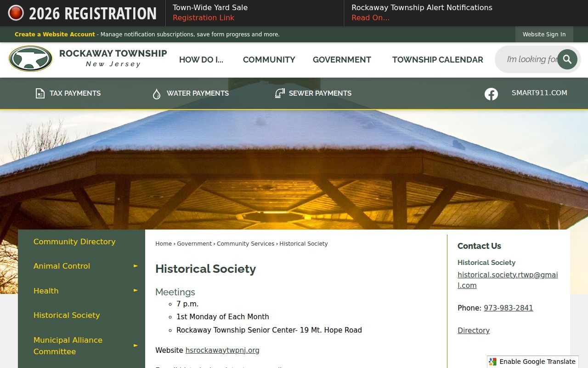Image resolution: width=588 pixels, height=368 pixels.
Task: Click the 2026 Registration banner heading
Action: pyautogui.click(x=93, y=13)
